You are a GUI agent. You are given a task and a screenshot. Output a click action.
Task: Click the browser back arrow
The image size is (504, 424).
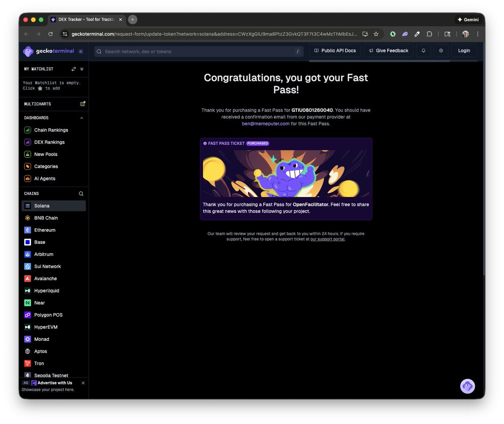26,34
